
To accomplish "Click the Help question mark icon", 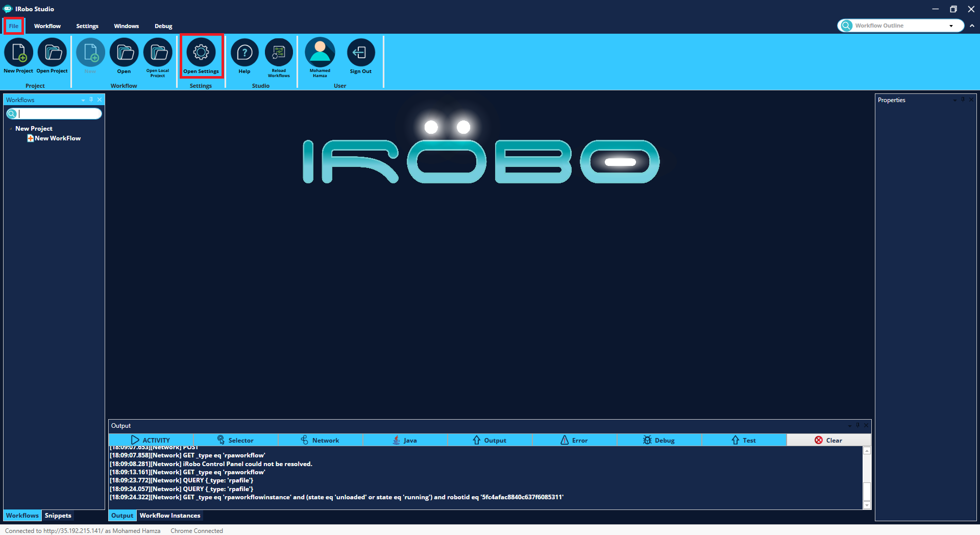I will [244, 53].
